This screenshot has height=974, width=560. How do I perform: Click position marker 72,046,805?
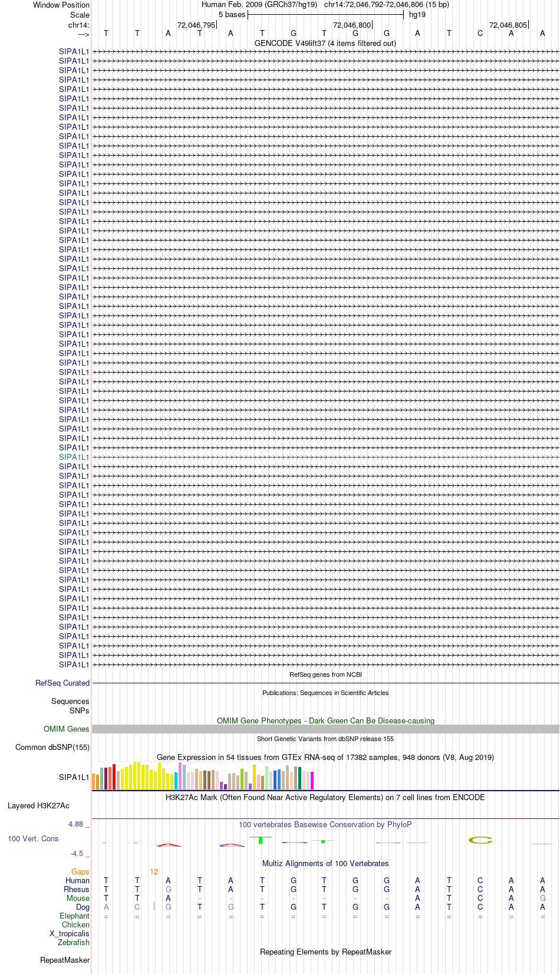click(508, 25)
